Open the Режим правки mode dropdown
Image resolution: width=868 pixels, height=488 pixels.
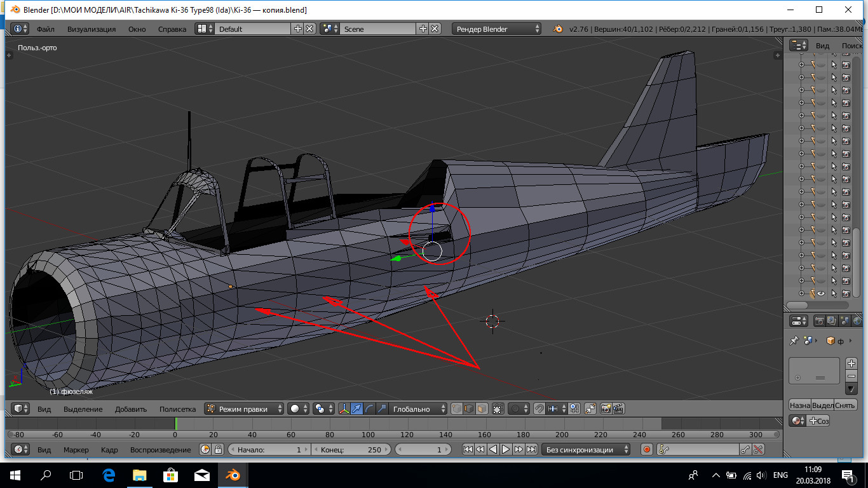245,409
